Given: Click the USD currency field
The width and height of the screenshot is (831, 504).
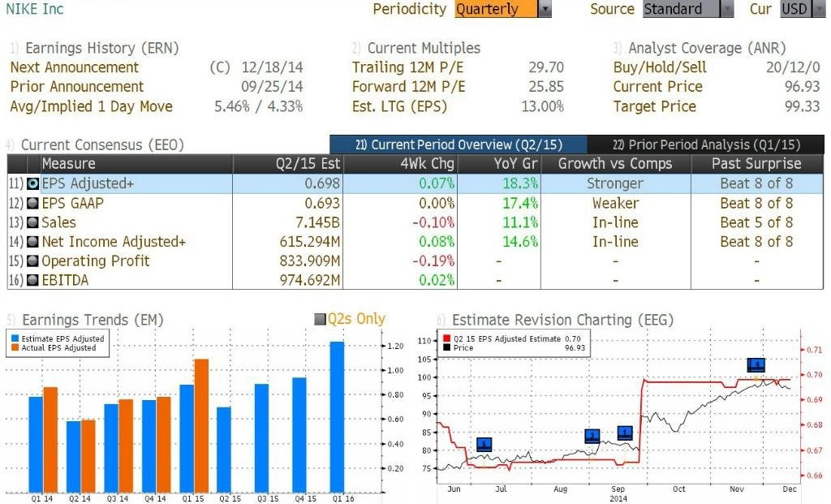Looking at the screenshot, I should click(795, 9).
